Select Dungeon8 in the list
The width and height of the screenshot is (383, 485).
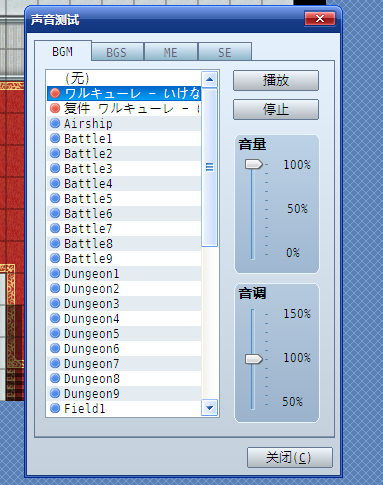124,378
